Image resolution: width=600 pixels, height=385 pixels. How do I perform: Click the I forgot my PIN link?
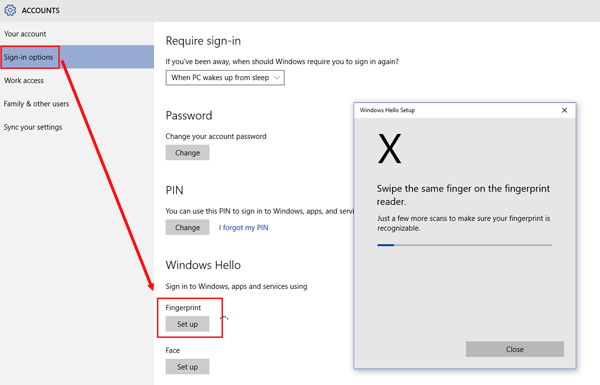243,227
